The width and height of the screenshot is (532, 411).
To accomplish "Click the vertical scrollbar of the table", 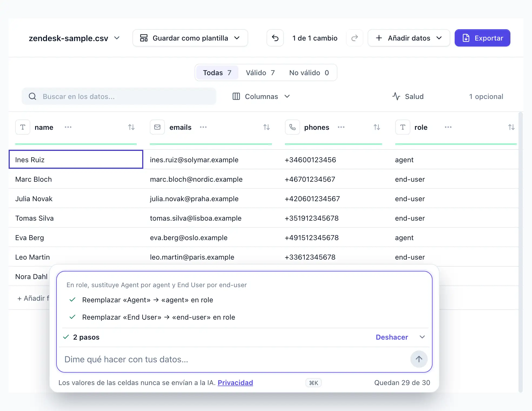I will (x=521, y=253).
